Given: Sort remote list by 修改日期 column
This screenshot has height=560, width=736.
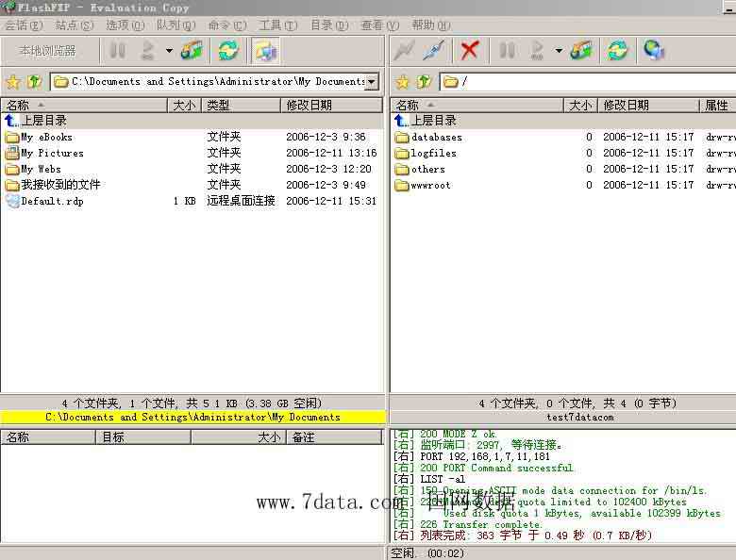Looking at the screenshot, I should pyautogui.click(x=648, y=106).
